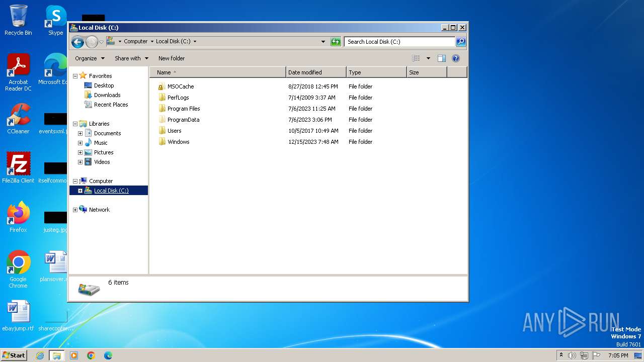Expand the Network tree node

tap(75, 210)
